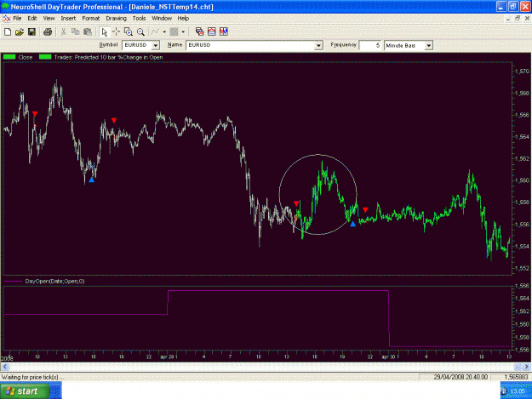This screenshot has height=399, width=532.
Task: Click the chart document icon left of File
Action: click(6, 19)
